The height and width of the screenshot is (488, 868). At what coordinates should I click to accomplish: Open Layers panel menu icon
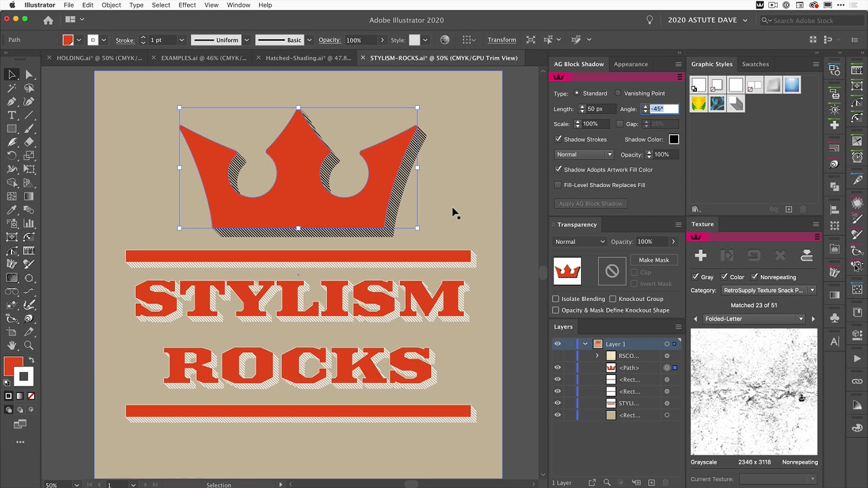pos(678,327)
